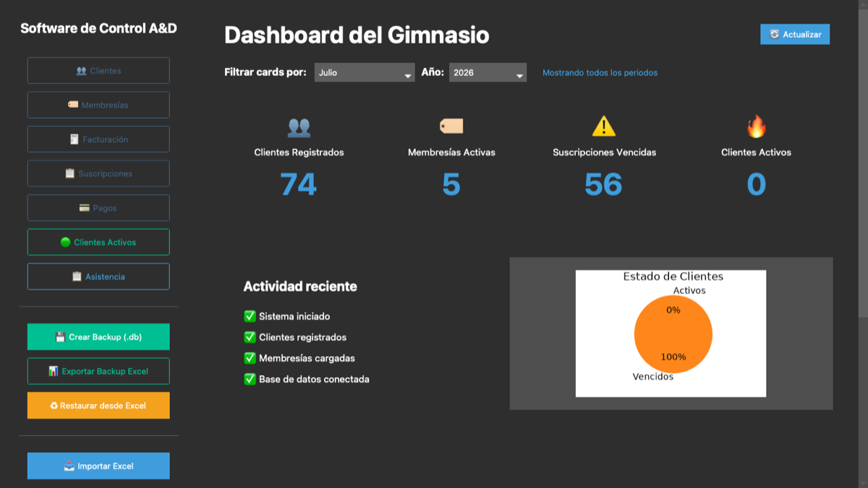
Task: Click the Clientes Registrados people icon
Action: pyautogui.click(x=299, y=127)
